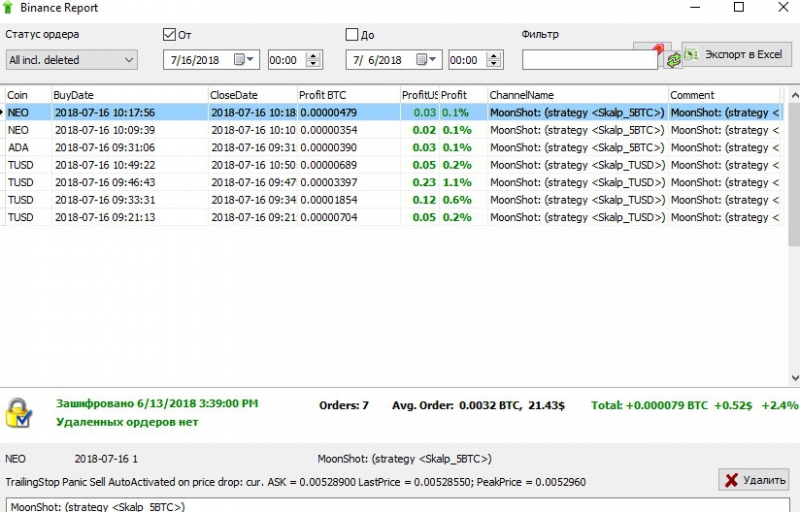Increase the До time with the up arrow
The image size is (800, 512).
pos(493,56)
